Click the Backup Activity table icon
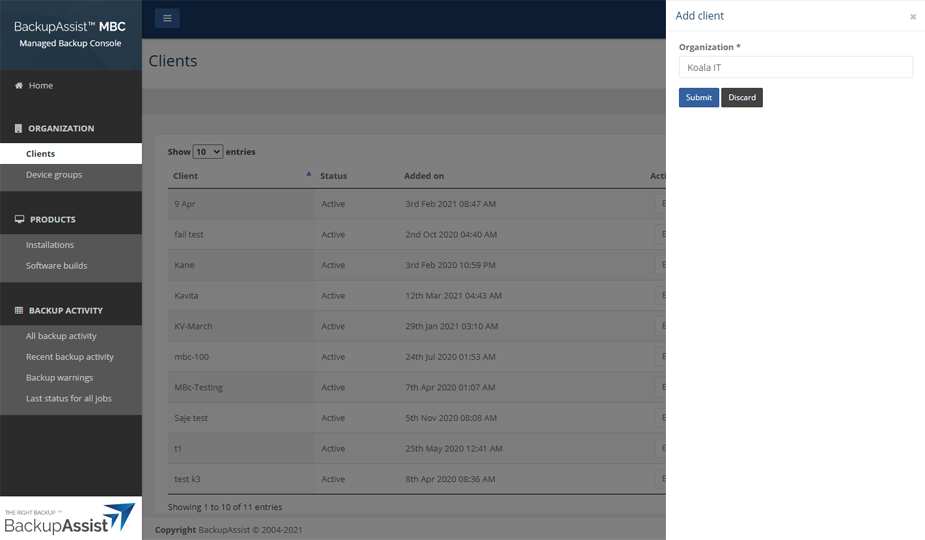The width and height of the screenshot is (925, 540). coord(19,310)
